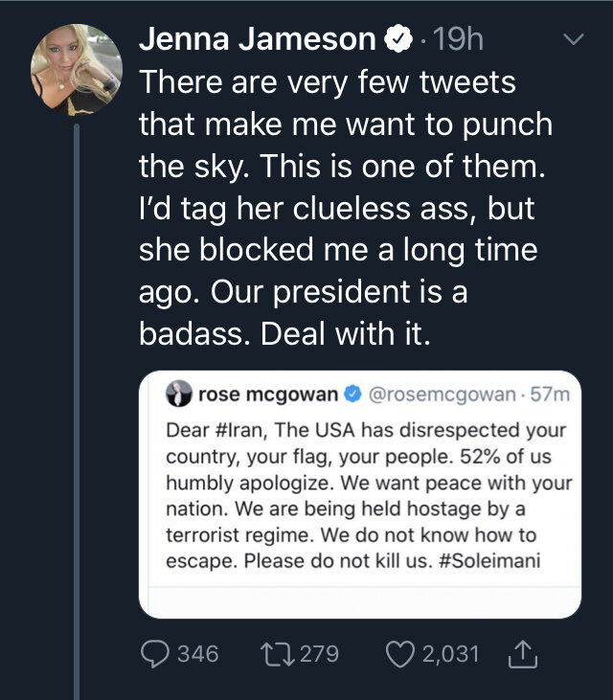
Task: Click rose mcgowan's blue verified badge
Action: coord(352,395)
